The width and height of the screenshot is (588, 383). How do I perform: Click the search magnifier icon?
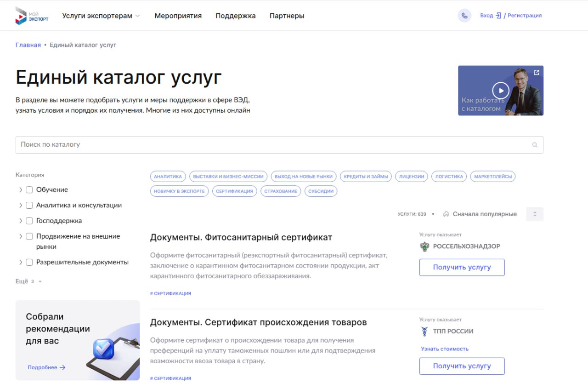[x=535, y=145]
